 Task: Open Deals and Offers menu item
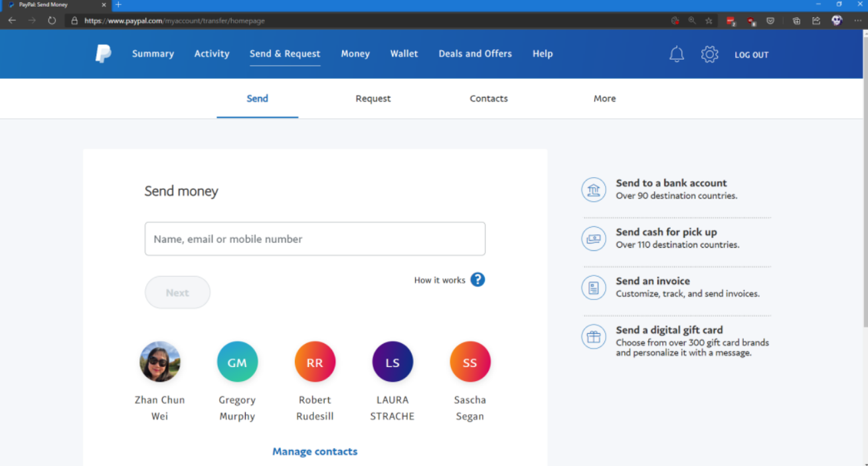coord(476,54)
